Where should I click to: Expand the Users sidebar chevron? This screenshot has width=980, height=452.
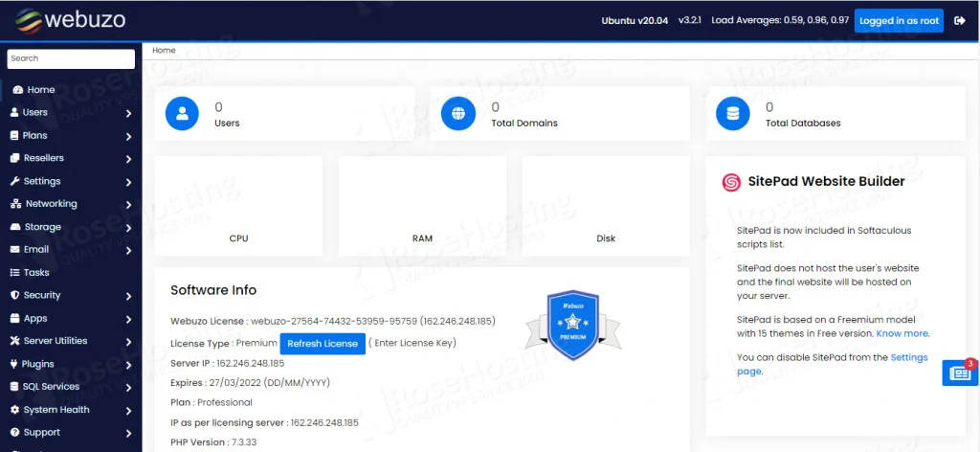pos(128,113)
